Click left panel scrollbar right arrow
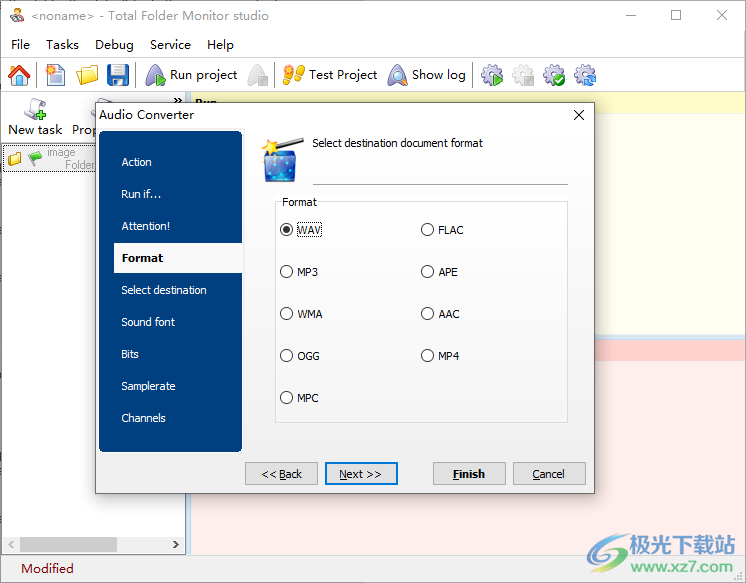Viewport: 746px width, 583px height. click(176, 544)
